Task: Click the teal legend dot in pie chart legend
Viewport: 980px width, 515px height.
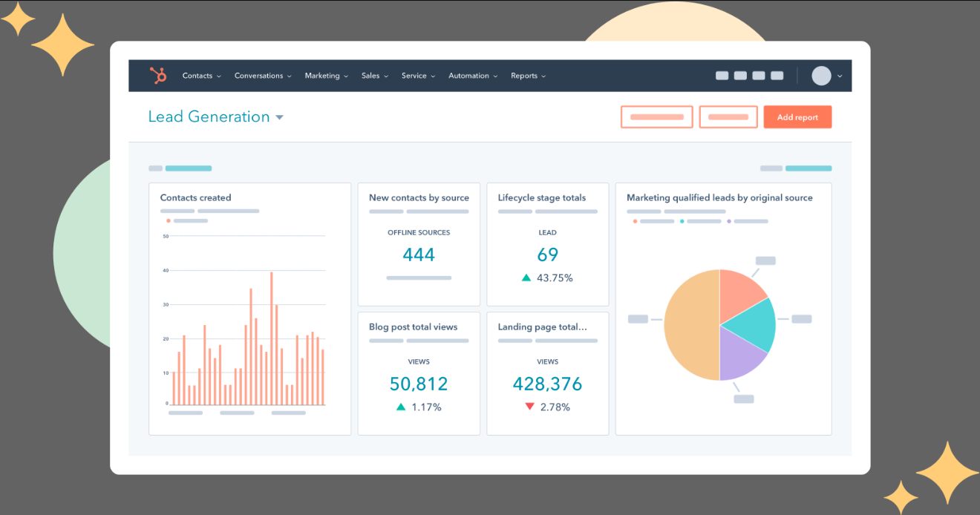Action: (682, 221)
